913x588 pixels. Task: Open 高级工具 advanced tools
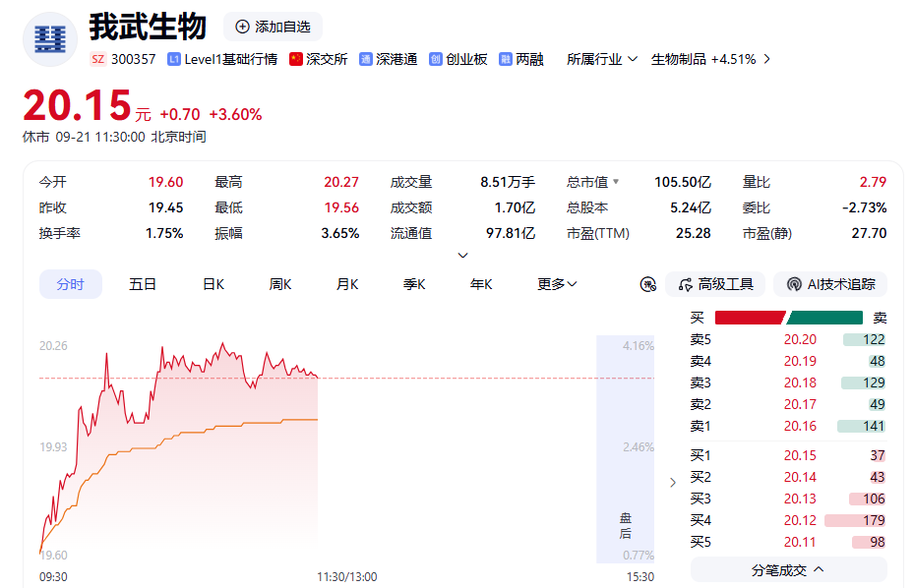716,284
